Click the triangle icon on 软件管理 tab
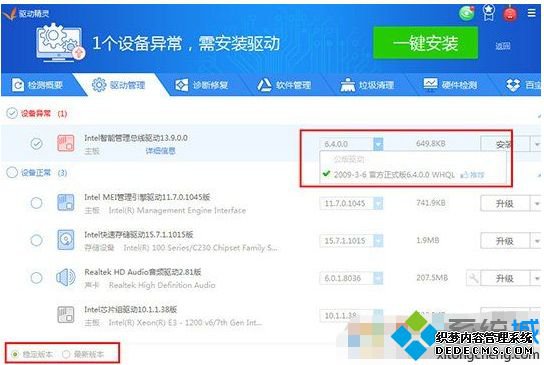 pos(264,85)
